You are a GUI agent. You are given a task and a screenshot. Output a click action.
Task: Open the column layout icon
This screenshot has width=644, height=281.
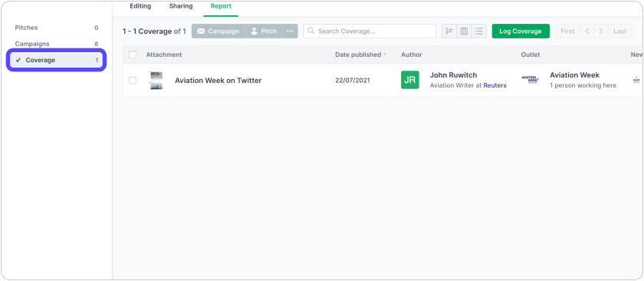pos(464,31)
